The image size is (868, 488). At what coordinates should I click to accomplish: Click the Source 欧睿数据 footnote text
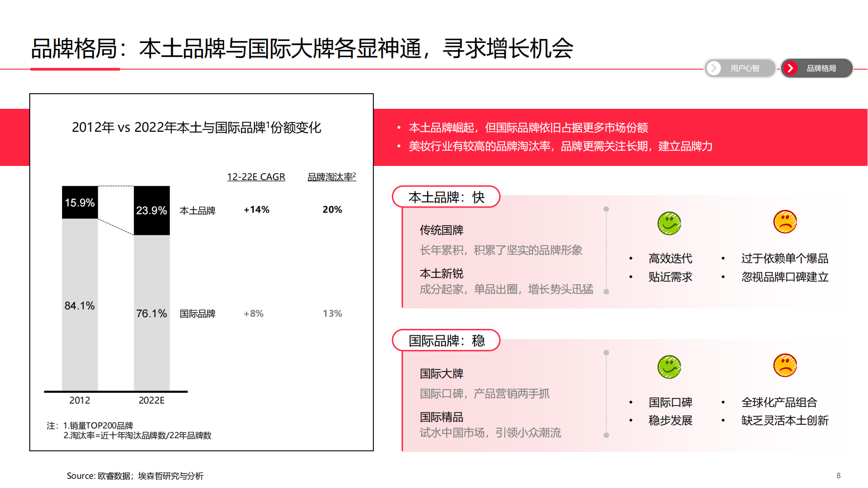135,476
